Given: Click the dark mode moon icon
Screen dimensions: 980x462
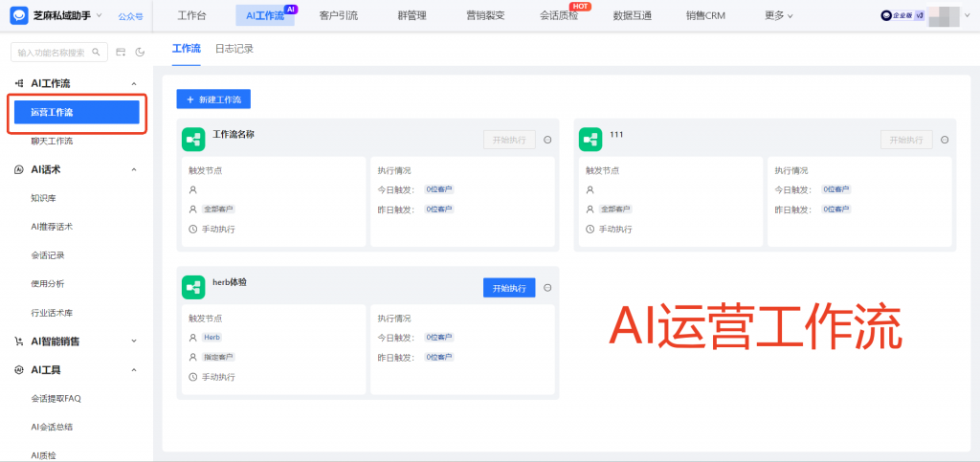Looking at the screenshot, I should (140, 52).
